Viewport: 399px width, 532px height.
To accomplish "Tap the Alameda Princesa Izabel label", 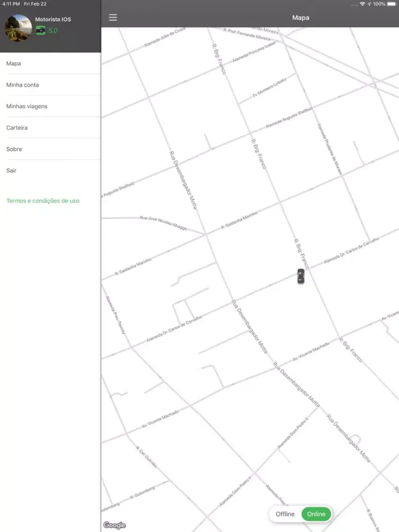I will 254,51.
